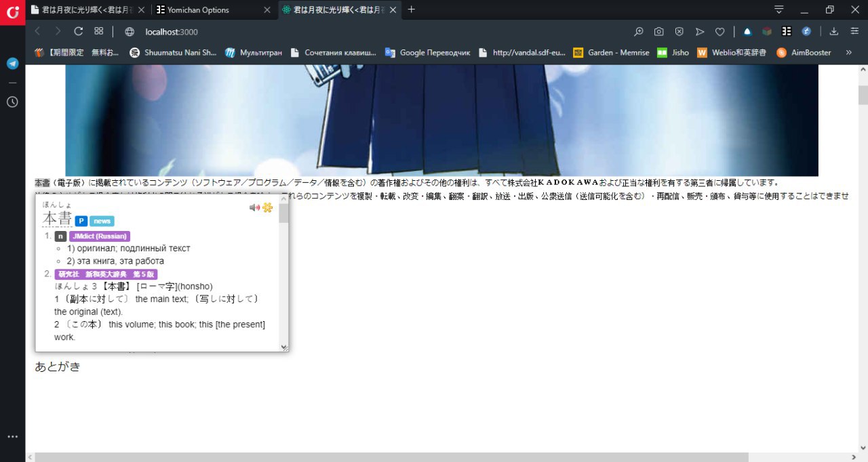Open History clock icon in sidebar
The image size is (868, 462).
tap(12, 102)
